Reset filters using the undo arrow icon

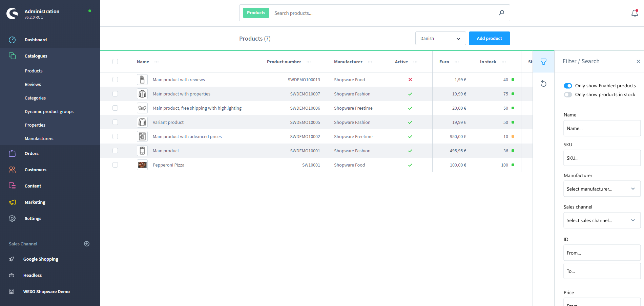click(543, 83)
